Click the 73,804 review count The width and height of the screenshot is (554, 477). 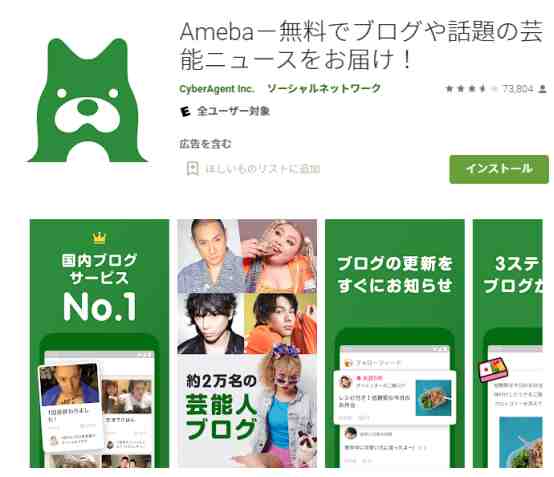coord(518,89)
